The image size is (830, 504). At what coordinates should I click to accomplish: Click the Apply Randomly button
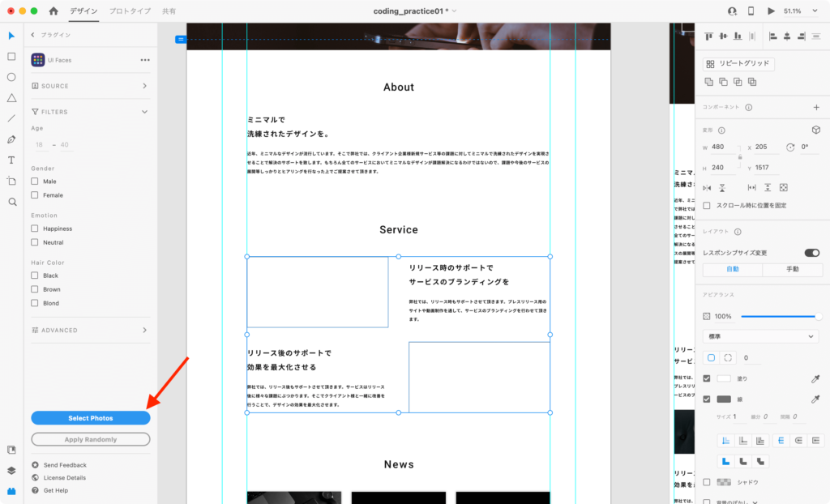coord(91,439)
